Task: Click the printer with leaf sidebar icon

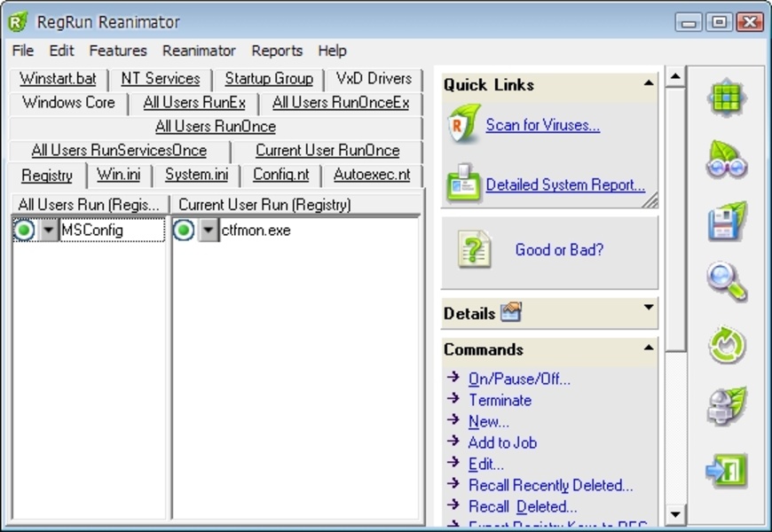Action: 727,405
